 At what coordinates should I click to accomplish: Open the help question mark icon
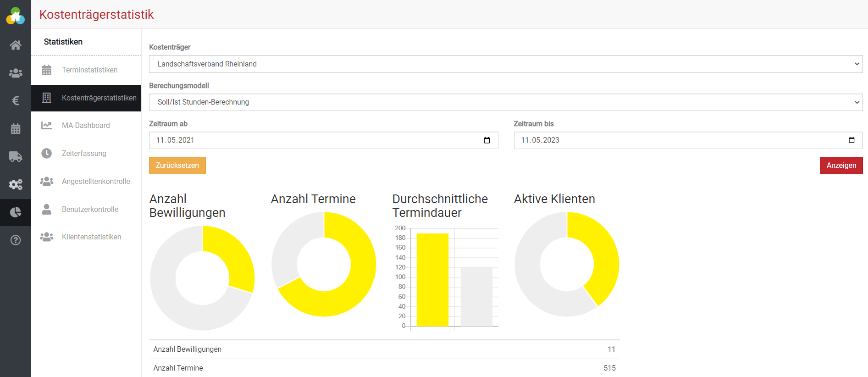pyautogui.click(x=16, y=240)
